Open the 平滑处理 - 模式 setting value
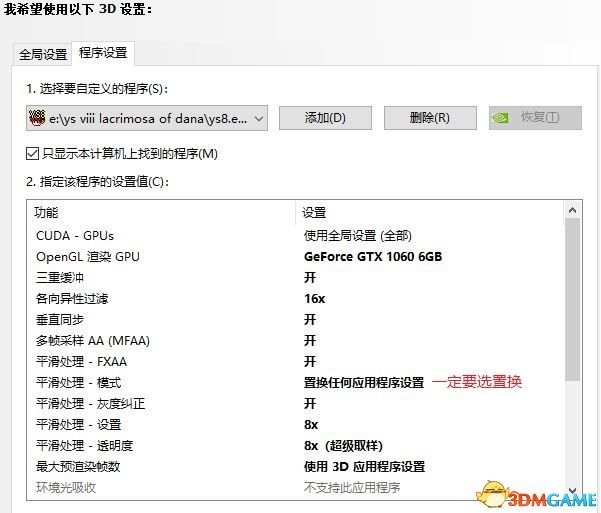Viewport: 601px width, 513px height. (364, 382)
